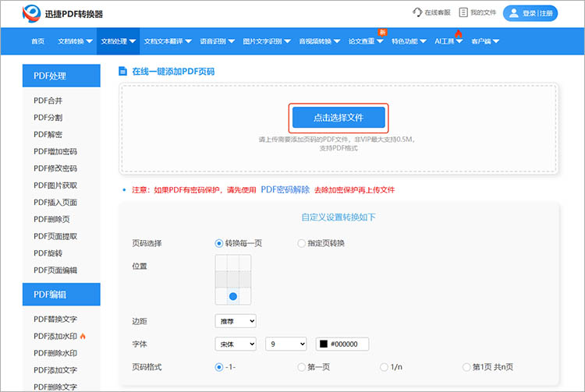Select the 转换每一页 radio option
Image resolution: width=585 pixels, height=392 pixels.
coord(219,243)
